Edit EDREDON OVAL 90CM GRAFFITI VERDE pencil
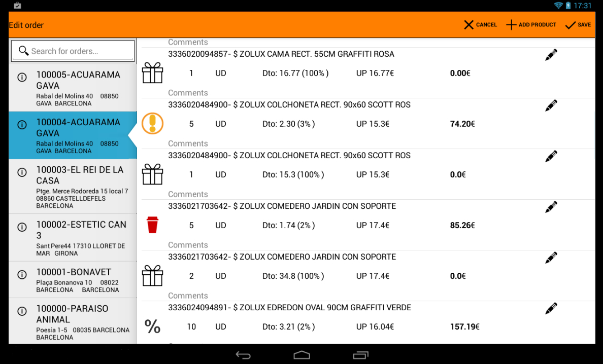603x364 pixels. point(551,308)
